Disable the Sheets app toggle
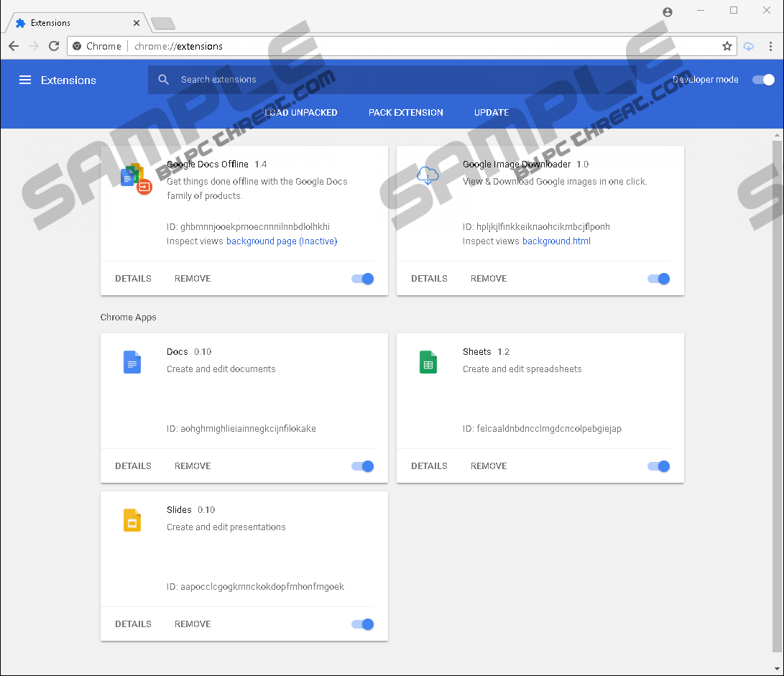 pos(658,466)
